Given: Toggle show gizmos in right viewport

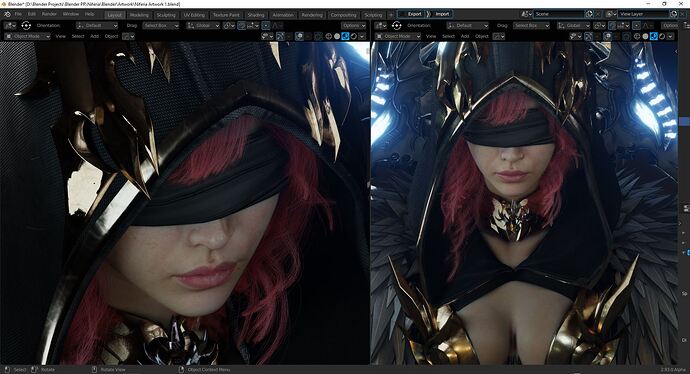Looking at the screenshot, I should tap(589, 37).
